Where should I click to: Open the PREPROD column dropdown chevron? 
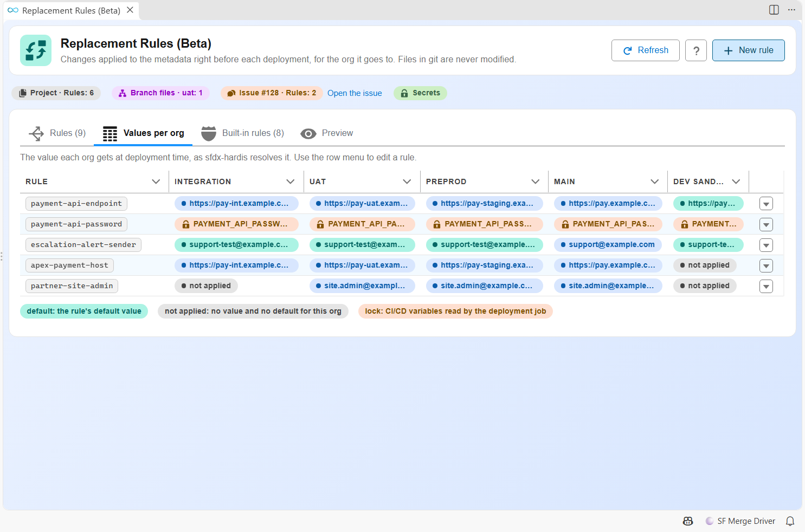[536, 181]
